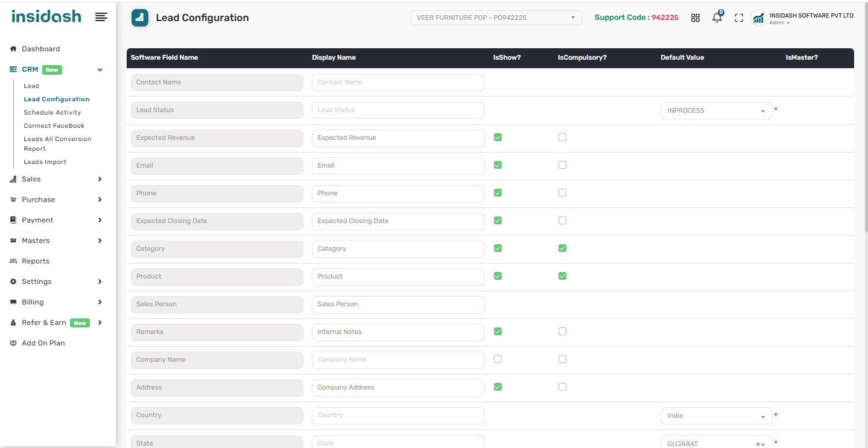
Task: Click Connect FaceBook link
Action: 54,126
